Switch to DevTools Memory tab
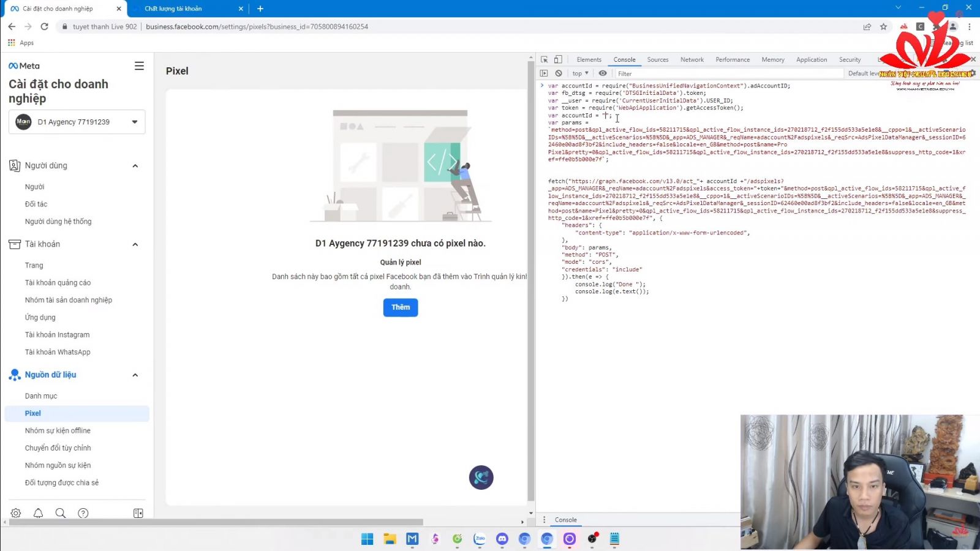 [x=773, y=59]
